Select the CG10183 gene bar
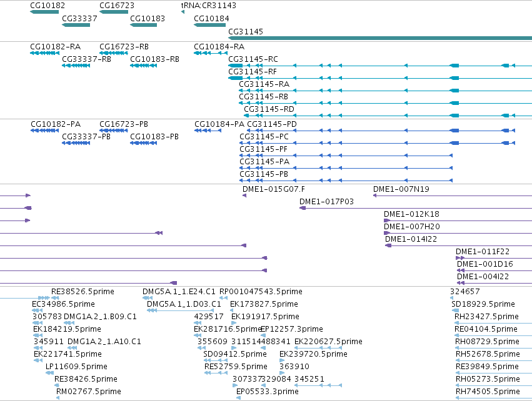The image size is (532, 401). coord(144,25)
